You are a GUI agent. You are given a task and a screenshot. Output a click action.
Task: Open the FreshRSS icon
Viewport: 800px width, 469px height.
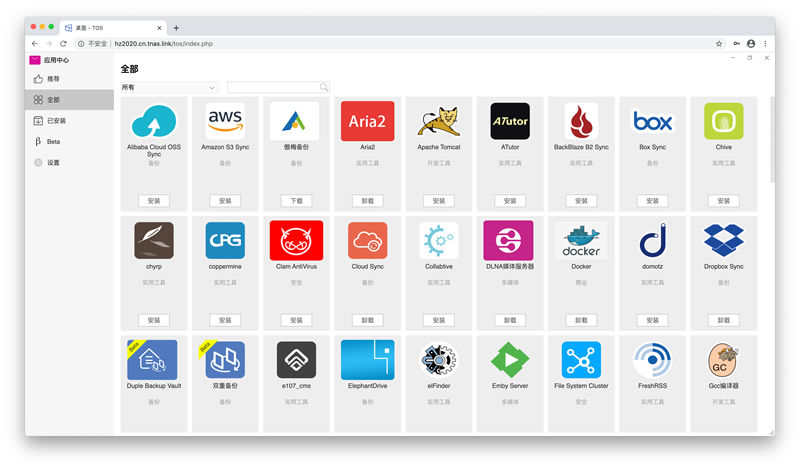(653, 360)
